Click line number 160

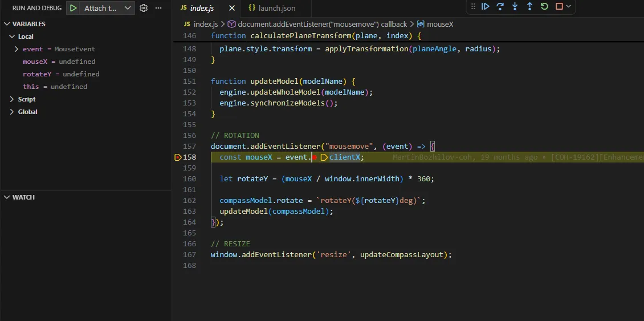click(189, 179)
